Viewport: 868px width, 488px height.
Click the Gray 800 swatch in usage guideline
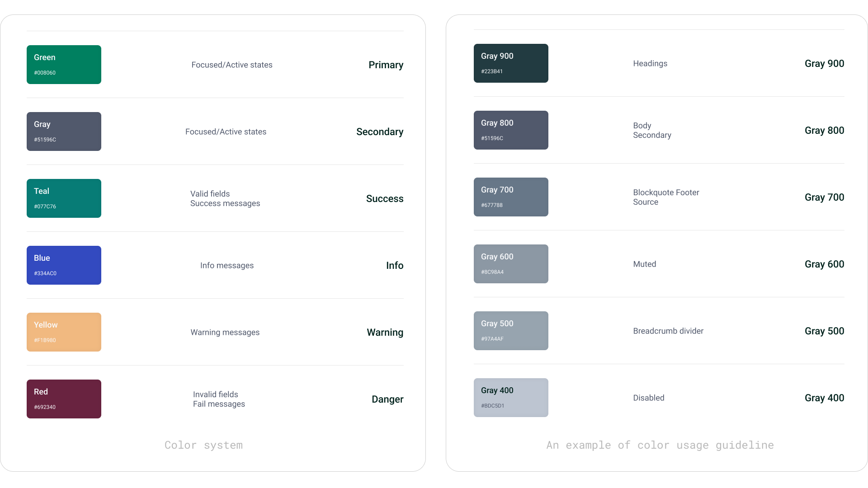pos(511,130)
